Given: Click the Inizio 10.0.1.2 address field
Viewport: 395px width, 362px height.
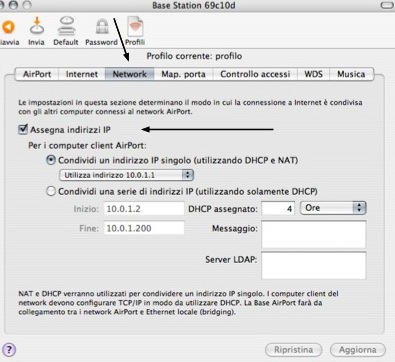Looking at the screenshot, I should [144, 209].
